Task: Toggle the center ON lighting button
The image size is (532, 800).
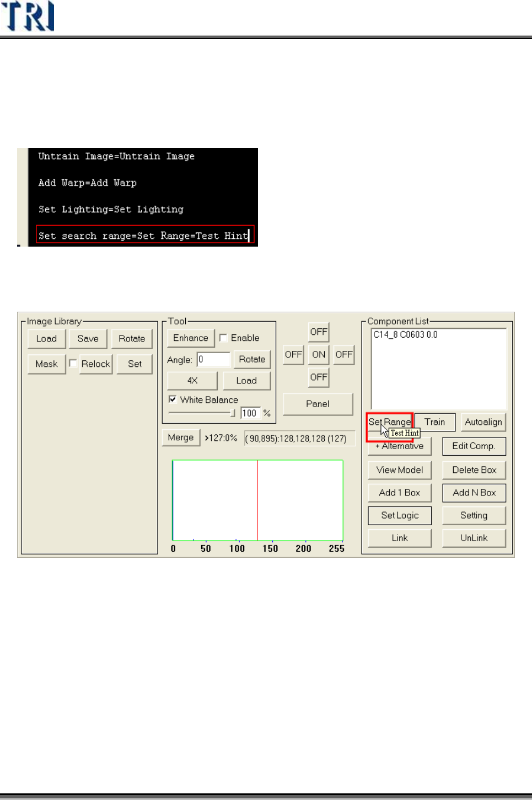Action: pyautogui.click(x=319, y=355)
